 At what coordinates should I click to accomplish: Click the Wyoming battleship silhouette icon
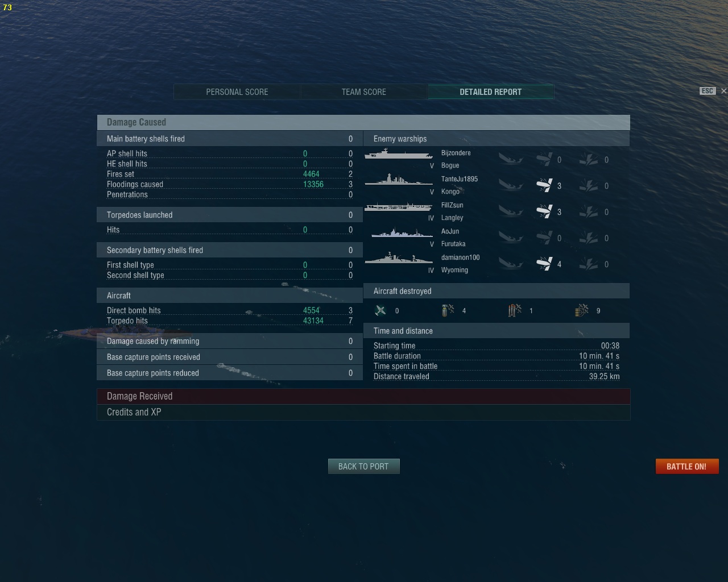[398, 258]
